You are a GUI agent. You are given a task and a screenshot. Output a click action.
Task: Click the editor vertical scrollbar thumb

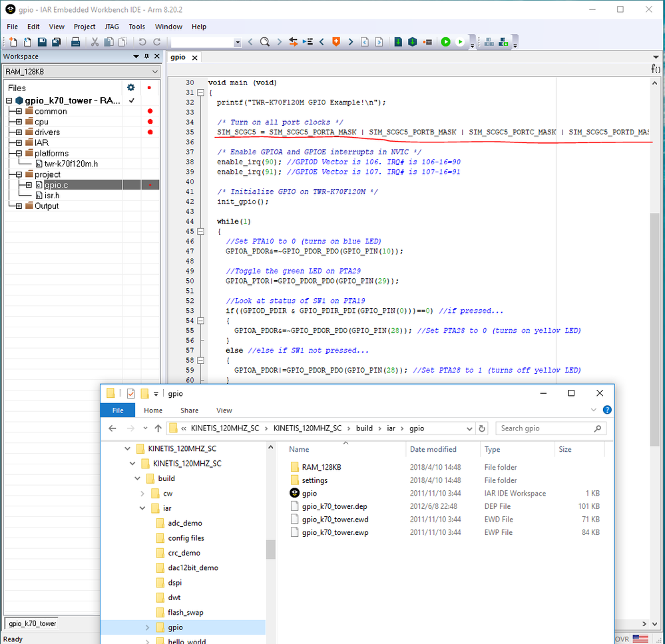point(655,329)
